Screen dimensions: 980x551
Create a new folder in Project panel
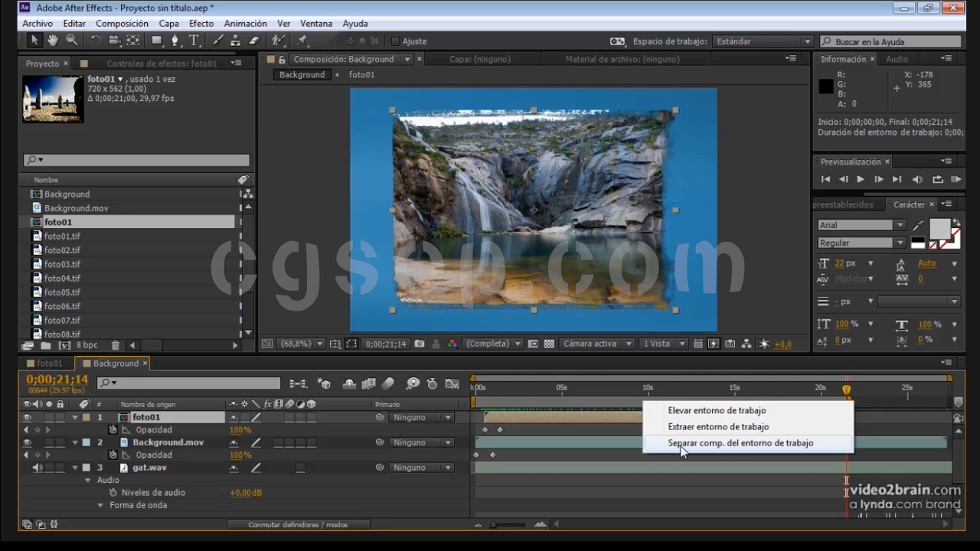[x=46, y=346]
